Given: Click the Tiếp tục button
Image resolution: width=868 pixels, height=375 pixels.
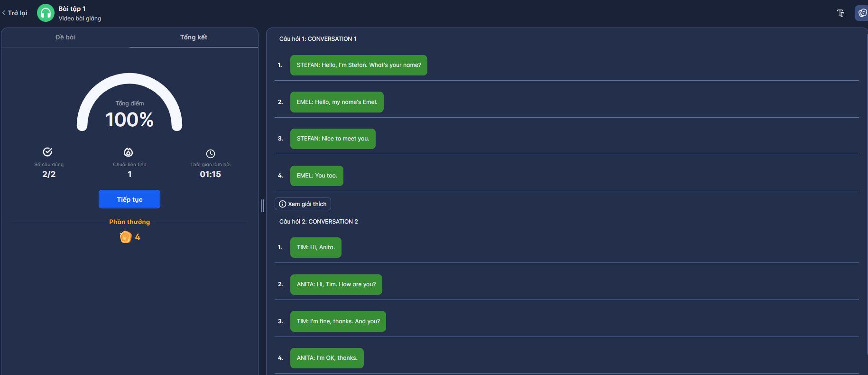Looking at the screenshot, I should tap(129, 199).
